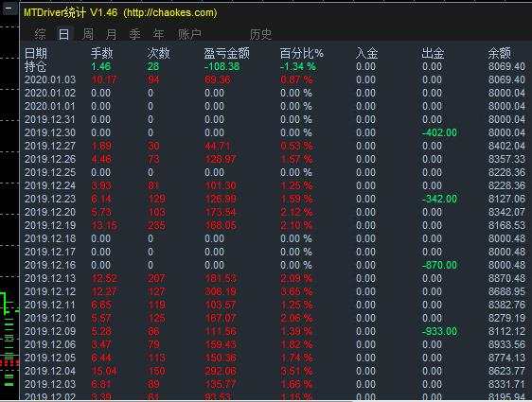This screenshot has height=402, width=532.
Task: Select the 2019.12.05 date row
Action: (50, 358)
